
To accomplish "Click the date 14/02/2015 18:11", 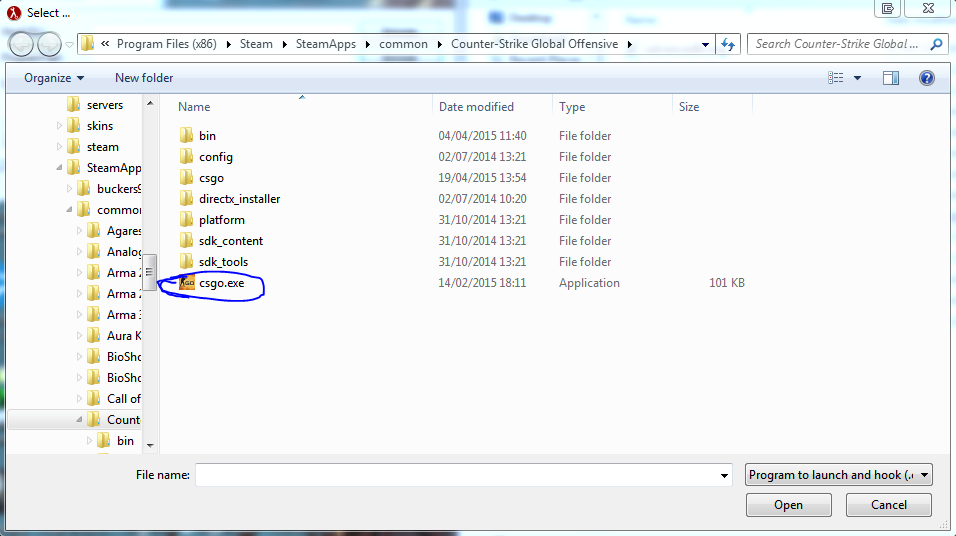I will pos(482,283).
